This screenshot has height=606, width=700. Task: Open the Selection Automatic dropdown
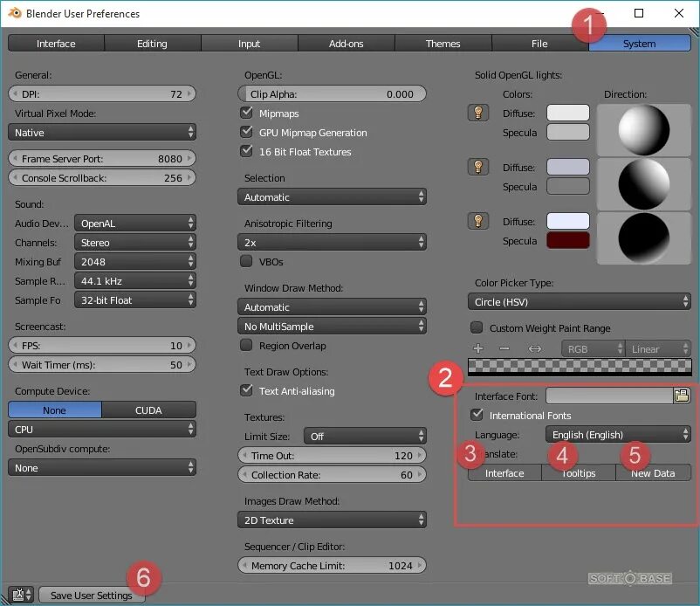click(332, 197)
